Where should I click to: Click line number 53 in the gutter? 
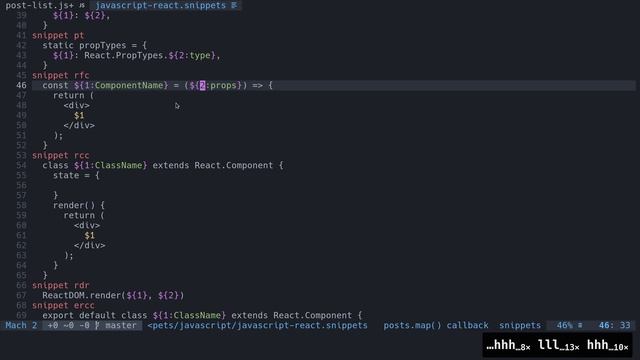coord(21,156)
